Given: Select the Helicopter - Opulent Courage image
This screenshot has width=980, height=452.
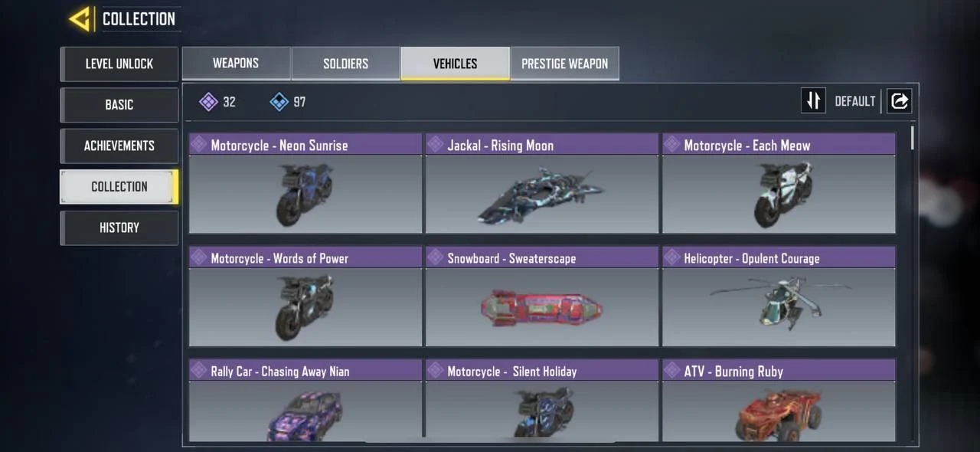Looking at the screenshot, I should pyautogui.click(x=779, y=306).
